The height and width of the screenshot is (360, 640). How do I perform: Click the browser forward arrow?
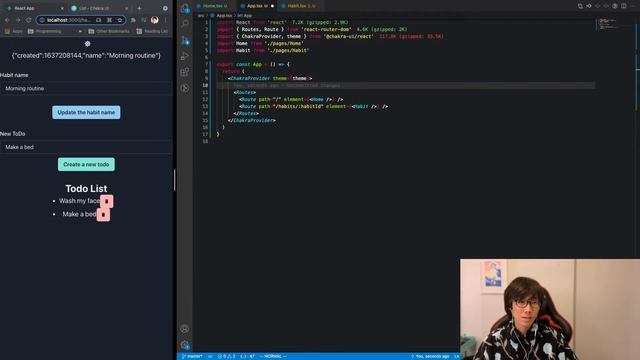(18, 20)
